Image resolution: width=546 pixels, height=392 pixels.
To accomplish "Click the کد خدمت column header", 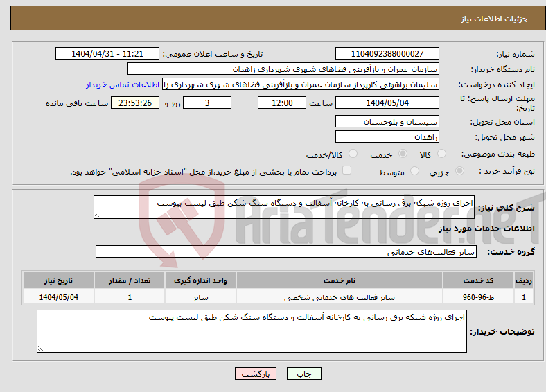I will 479,280.
